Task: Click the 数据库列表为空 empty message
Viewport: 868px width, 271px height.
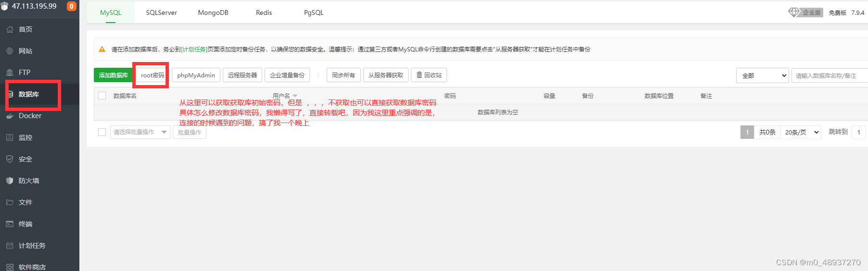Action: point(498,112)
